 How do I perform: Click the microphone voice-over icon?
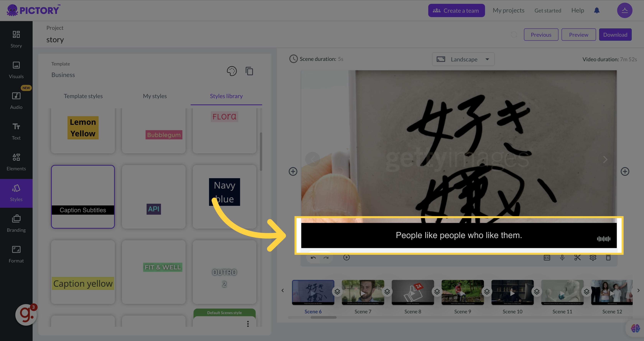point(562,258)
